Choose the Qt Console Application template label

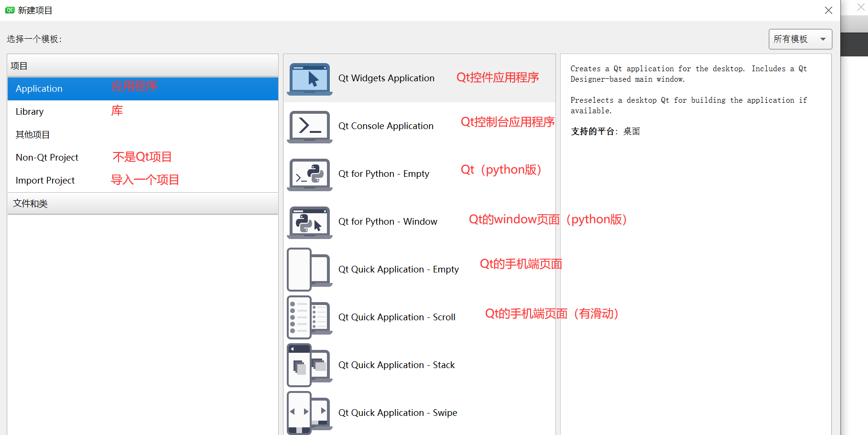tap(386, 126)
